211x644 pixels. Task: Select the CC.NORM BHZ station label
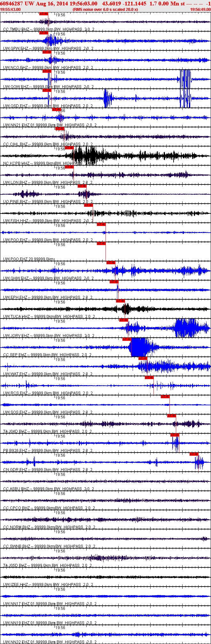pos(49,527)
